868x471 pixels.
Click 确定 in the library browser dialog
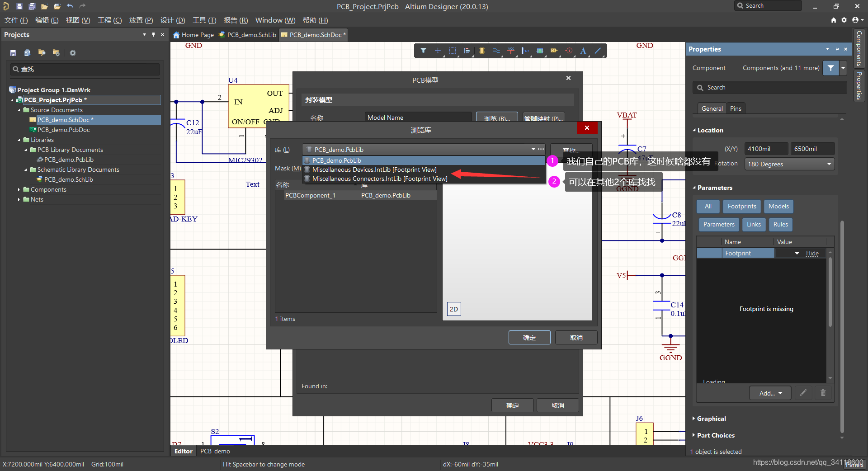point(529,338)
